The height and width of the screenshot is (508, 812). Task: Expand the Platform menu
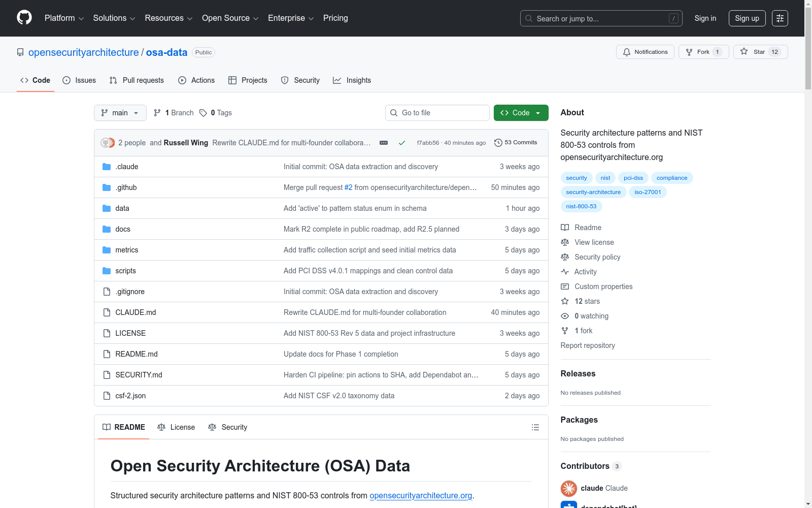(64, 18)
